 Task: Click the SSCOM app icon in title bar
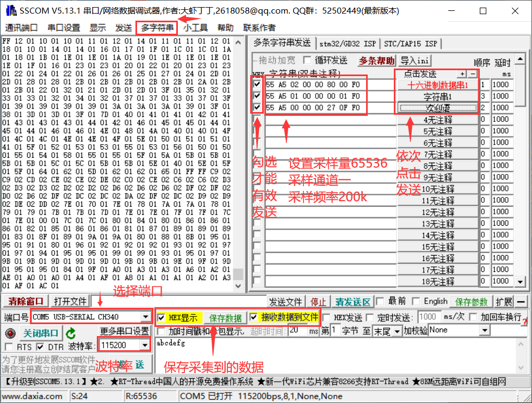pyautogui.click(x=10, y=10)
